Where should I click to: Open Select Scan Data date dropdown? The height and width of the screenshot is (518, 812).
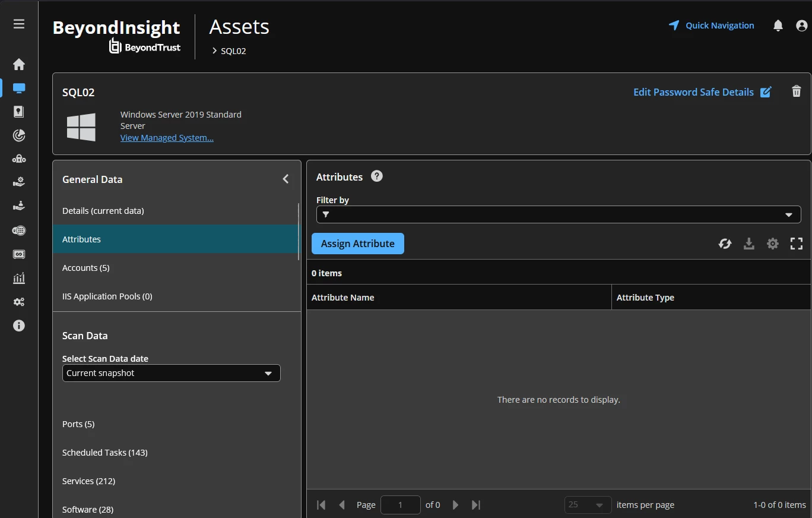171,373
